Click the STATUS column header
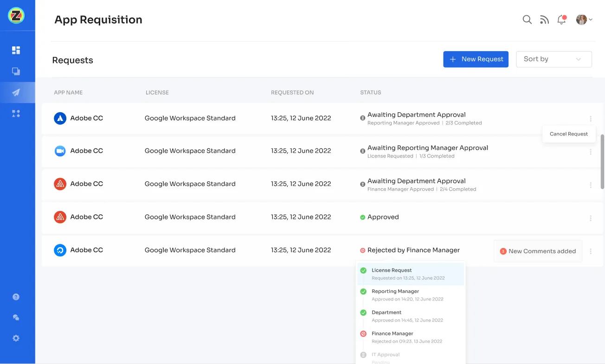Screen dimensions: 605x364 (x=371, y=93)
